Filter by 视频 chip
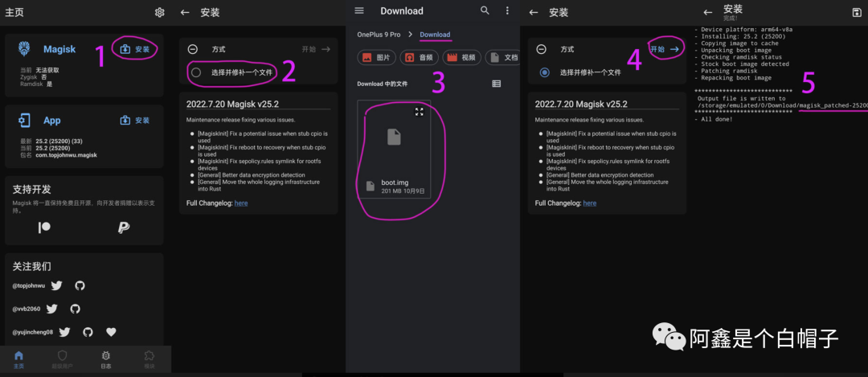The width and height of the screenshot is (868, 377). 461,57
